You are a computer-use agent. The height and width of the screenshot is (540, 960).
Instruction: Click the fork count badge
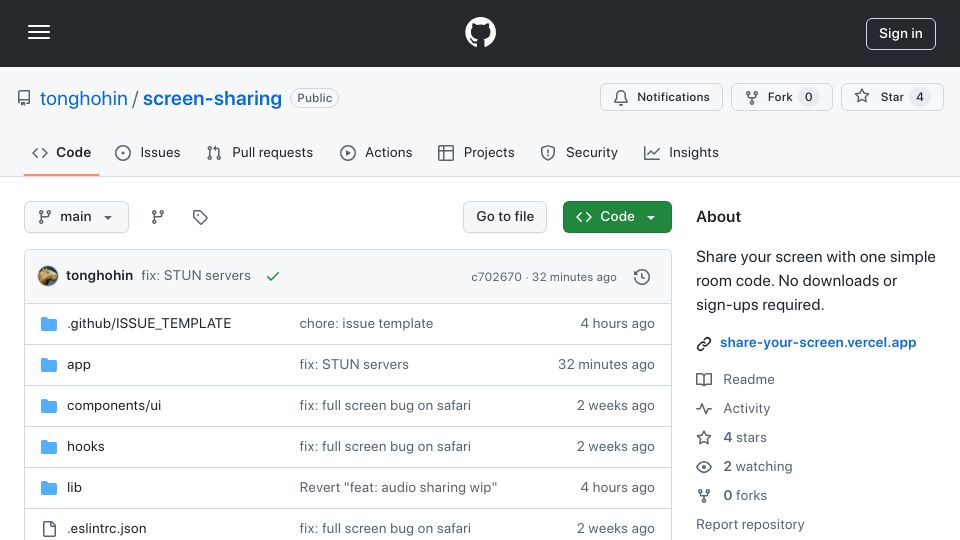pyautogui.click(x=809, y=97)
